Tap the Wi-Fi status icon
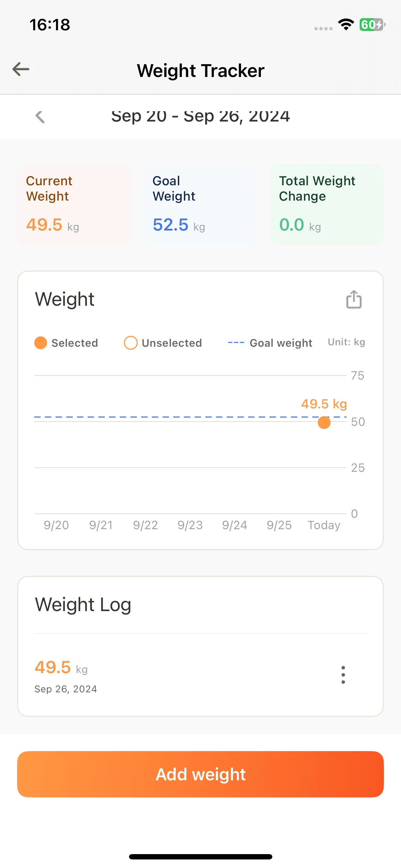The height and width of the screenshot is (868, 401). pos(346,25)
